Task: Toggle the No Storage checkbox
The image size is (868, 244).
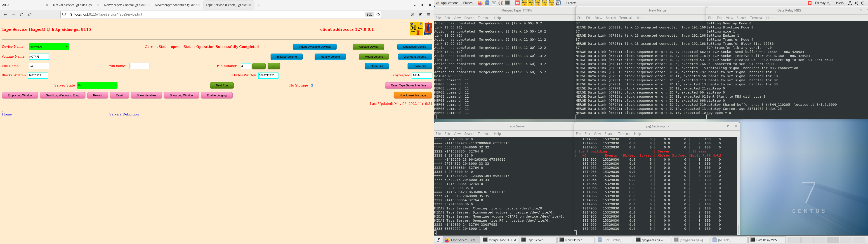Action: [x=312, y=85]
